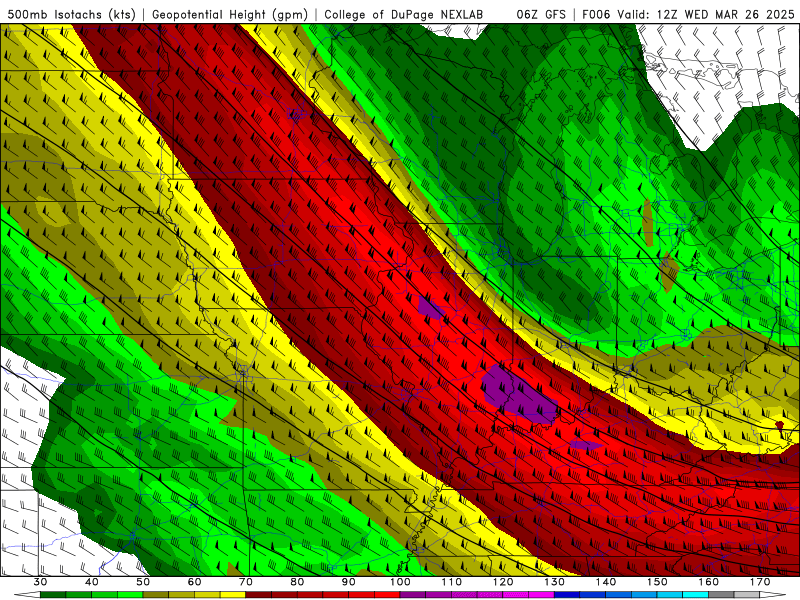Image resolution: width=800 pixels, height=600 pixels.
Task: Click the 'Geopotential Height (gpm)' header text
Action: click(230, 14)
